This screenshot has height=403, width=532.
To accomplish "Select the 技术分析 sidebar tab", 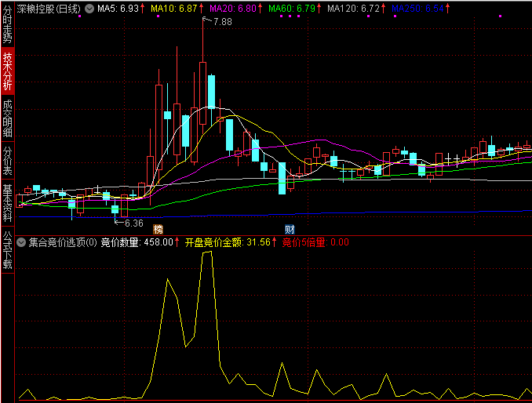I will click(7, 71).
